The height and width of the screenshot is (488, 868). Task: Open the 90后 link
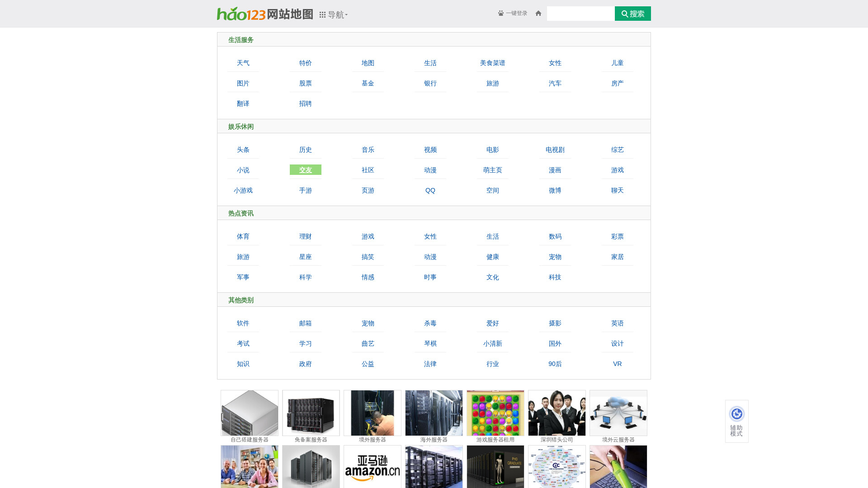point(555,364)
